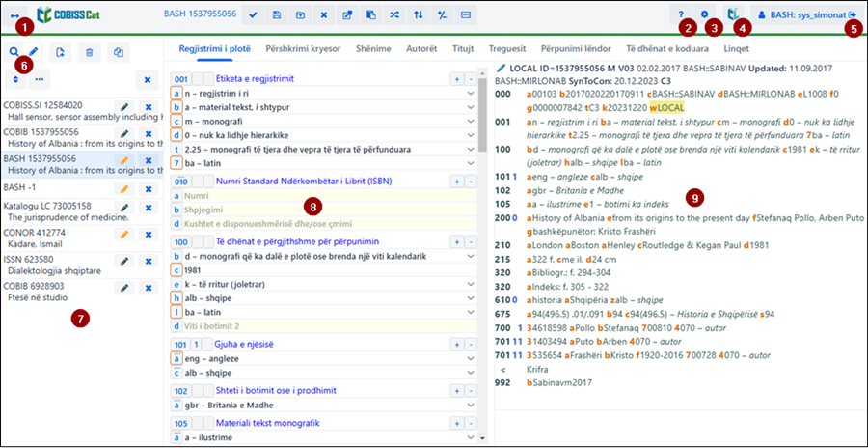Screen dimensions: 868x448
Task: Click the open-in-external-window toolbar icon
Action: [x=347, y=15]
